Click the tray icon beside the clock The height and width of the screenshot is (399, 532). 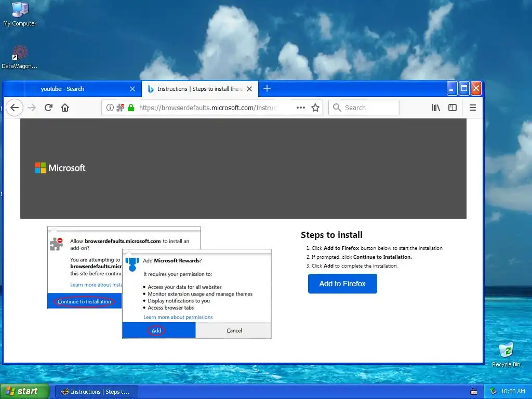pos(493,392)
